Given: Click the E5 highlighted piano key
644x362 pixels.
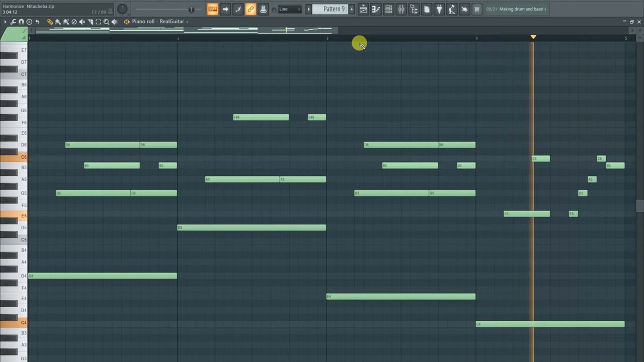Looking at the screenshot, I should (14, 216).
